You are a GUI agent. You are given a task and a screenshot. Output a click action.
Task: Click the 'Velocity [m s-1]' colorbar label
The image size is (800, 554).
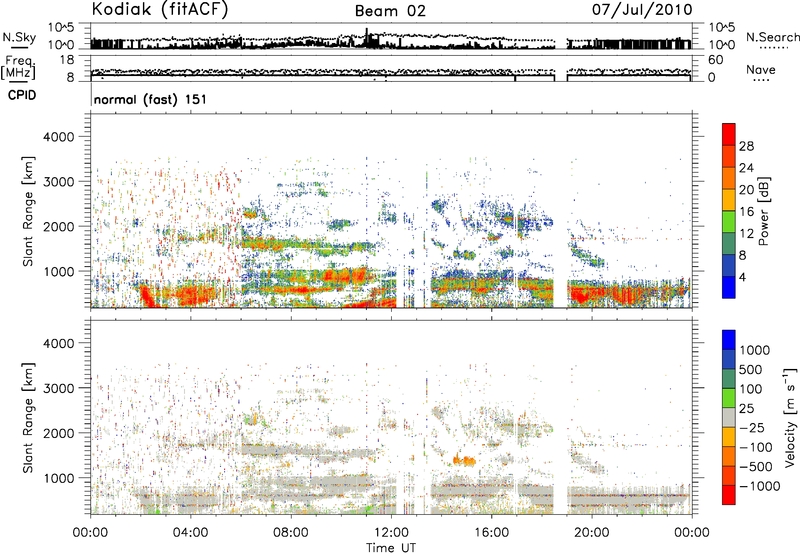790,417
